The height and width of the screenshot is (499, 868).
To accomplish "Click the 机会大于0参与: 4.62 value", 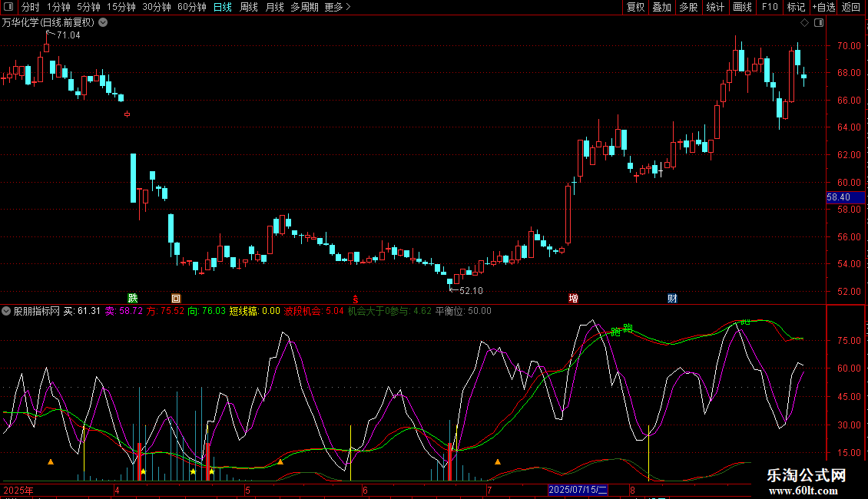I will (389, 311).
